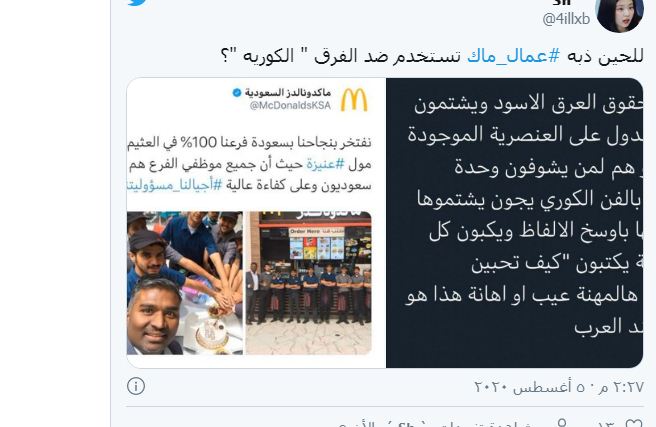Click the ١٣ like count

coord(605,423)
